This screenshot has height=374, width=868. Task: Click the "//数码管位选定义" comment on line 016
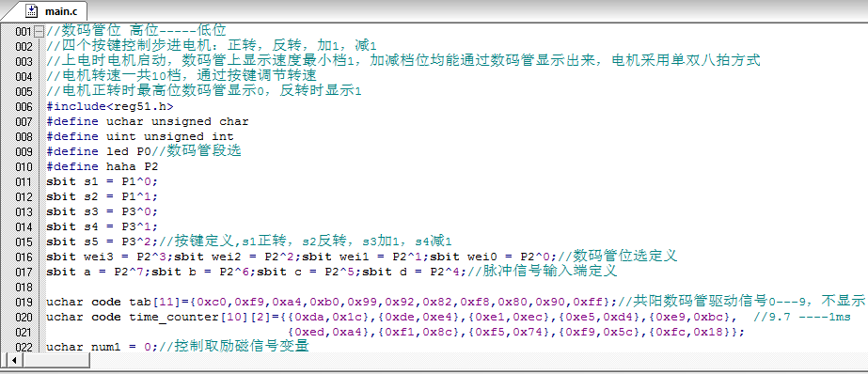tap(617, 257)
